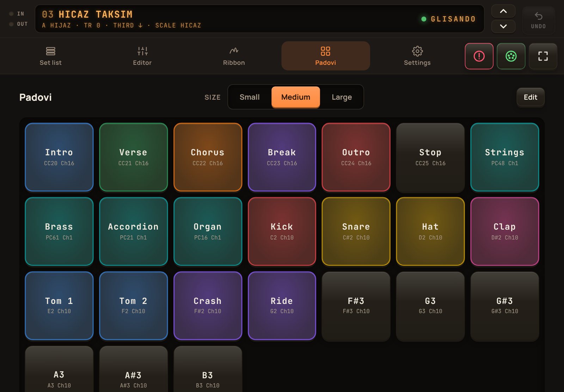Tap the A3 pad
Screen dimensions: 564x392
pyautogui.click(x=59, y=369)
